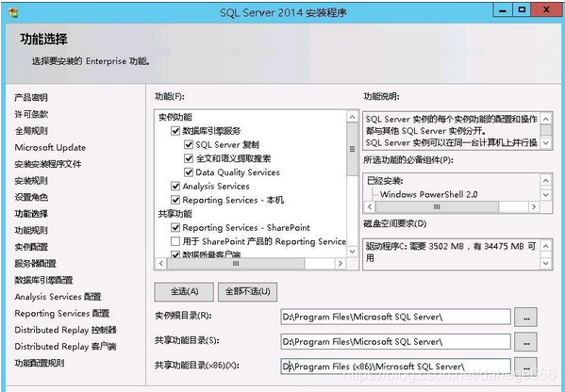
Task: Select Analysis Services 配置 step
Action: (x=58, y=297)
